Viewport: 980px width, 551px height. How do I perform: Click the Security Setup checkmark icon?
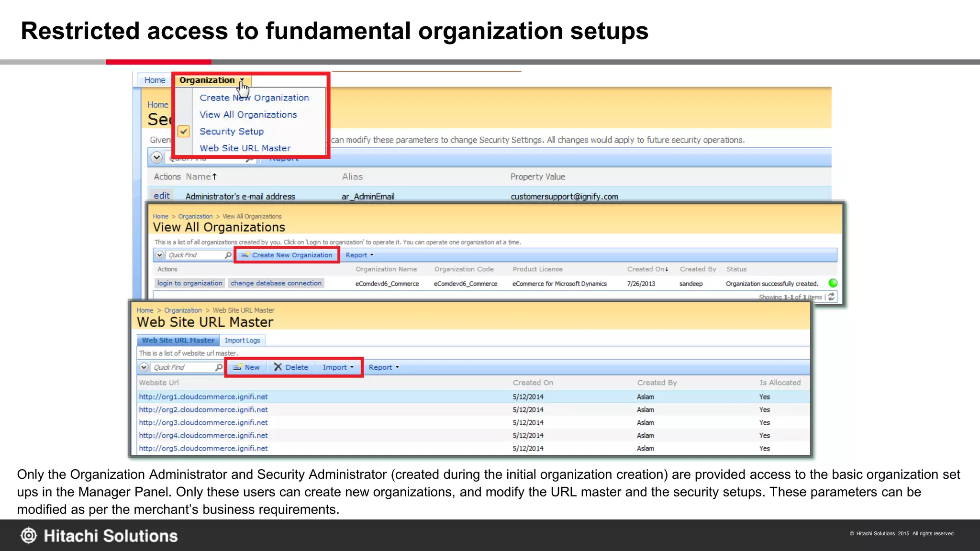[x=183, y=132]
